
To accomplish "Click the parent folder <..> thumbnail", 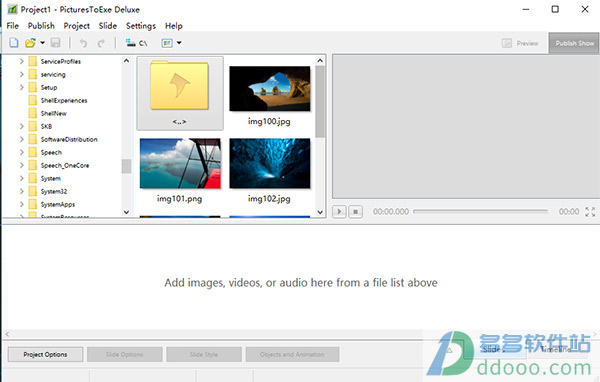I will tap(179, 93).
